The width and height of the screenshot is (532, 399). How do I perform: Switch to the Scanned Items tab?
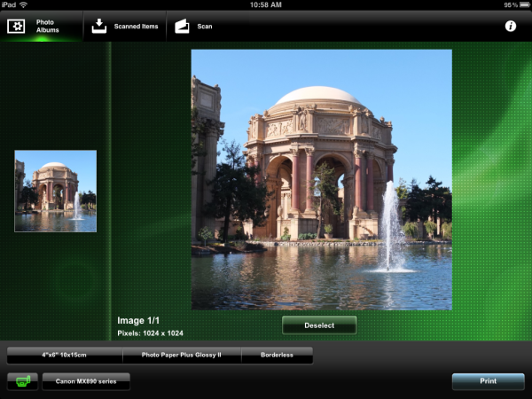click(x=136, y=27)
